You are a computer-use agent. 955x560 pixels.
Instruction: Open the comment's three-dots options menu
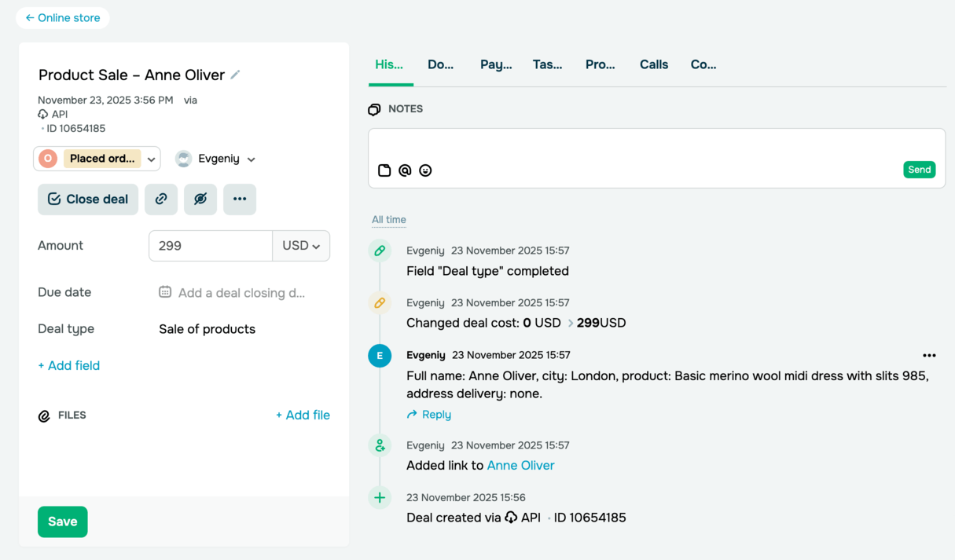[929, 356]
